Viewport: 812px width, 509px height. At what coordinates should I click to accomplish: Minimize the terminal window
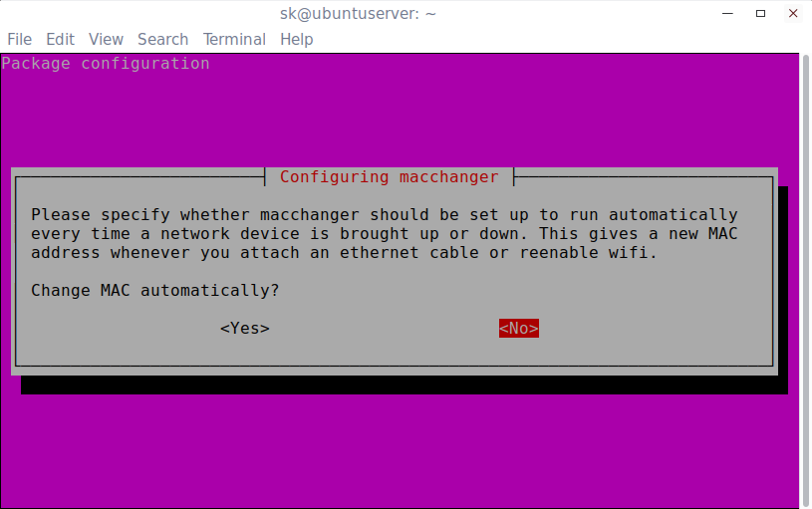(x=727, y=14)
